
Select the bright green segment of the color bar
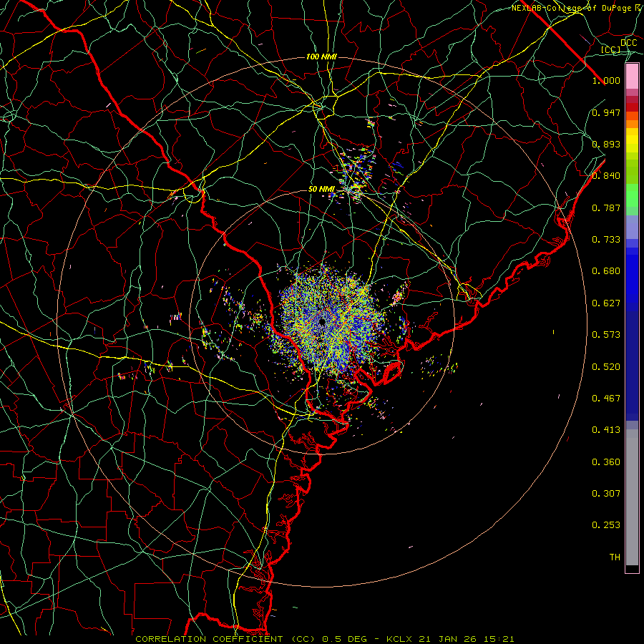(x=632, y=195)
